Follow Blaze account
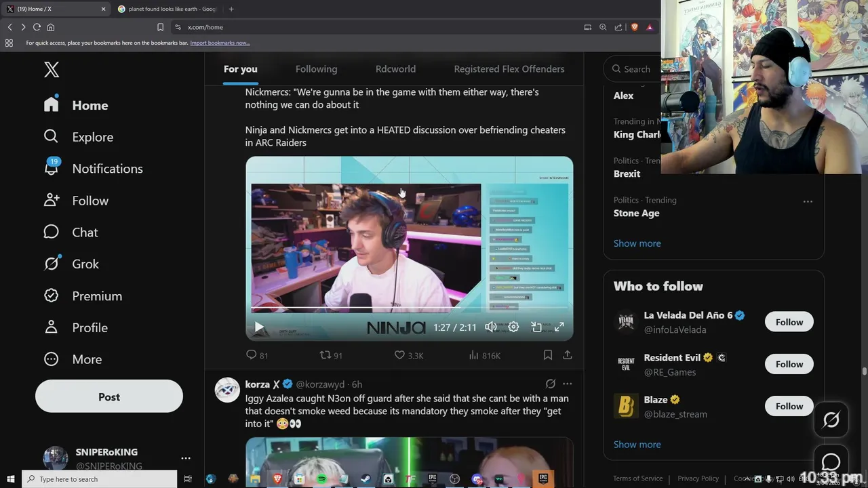The width and height of the screenshot is (868, 488). tap(789, 406)
